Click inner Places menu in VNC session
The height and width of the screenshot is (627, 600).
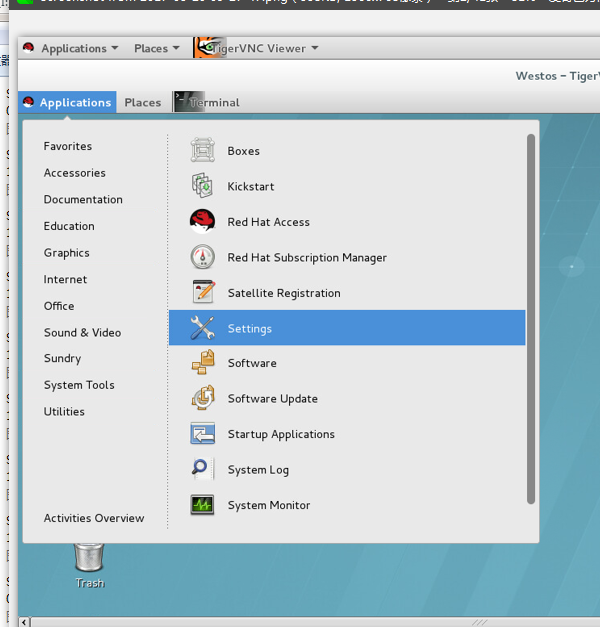pos(142,102)
